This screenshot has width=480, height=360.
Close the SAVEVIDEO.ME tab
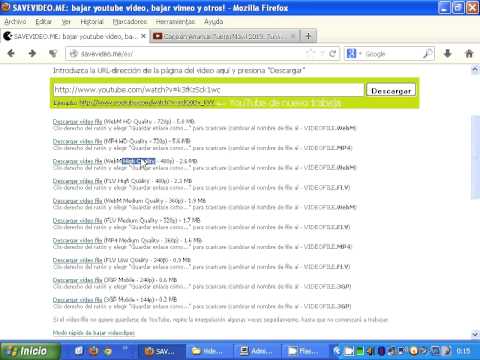[x=143, y=36]
